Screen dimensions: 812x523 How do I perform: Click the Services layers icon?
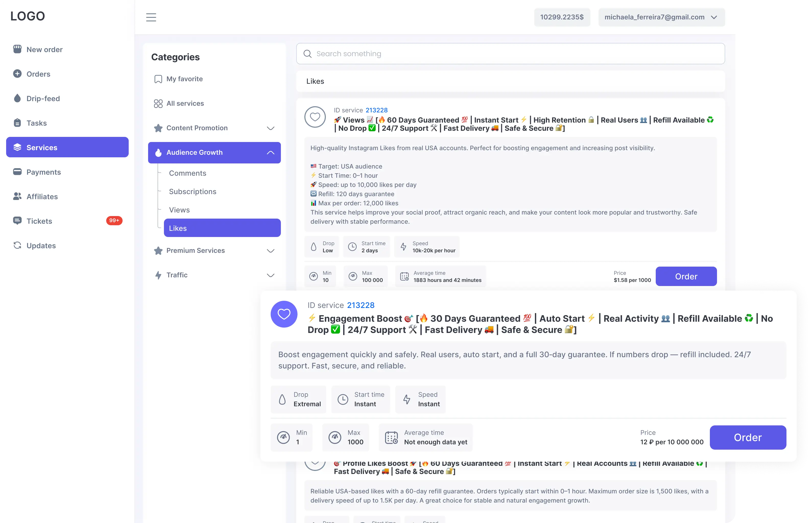tap(17, 147)
